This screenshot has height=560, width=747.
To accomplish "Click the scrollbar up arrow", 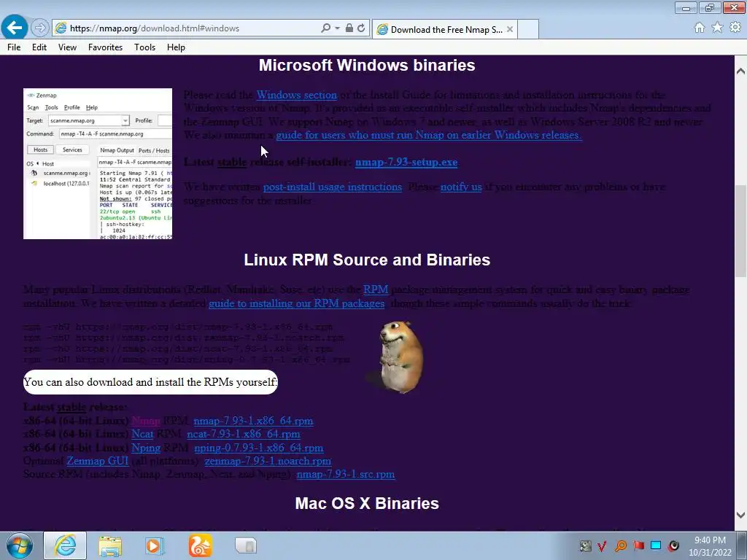I will coord(740,71).
